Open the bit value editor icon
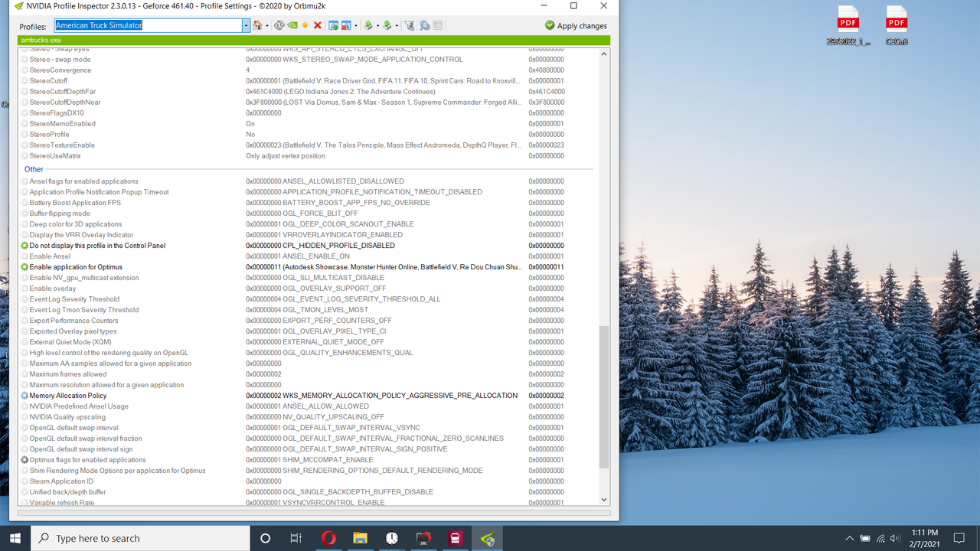 click(438, 25)
